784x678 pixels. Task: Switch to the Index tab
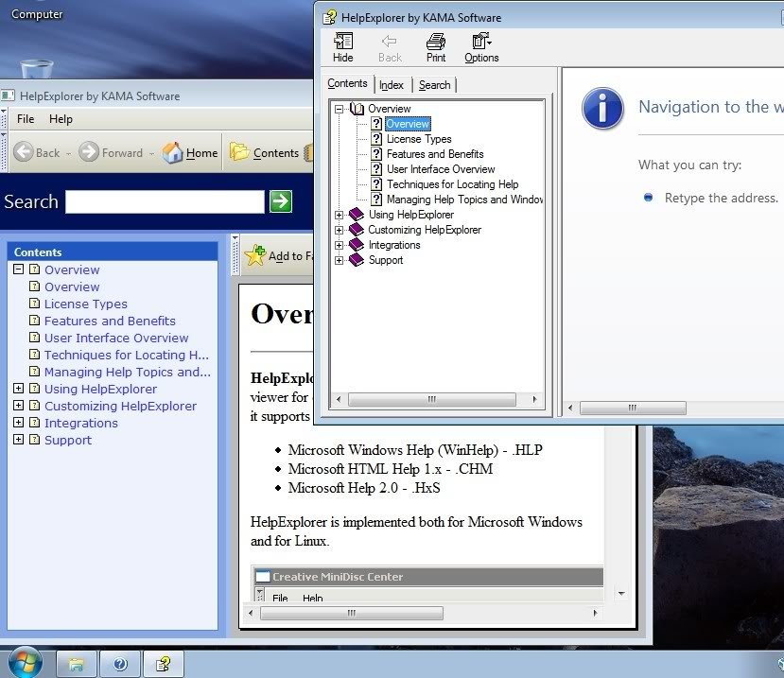coord(392,85)
